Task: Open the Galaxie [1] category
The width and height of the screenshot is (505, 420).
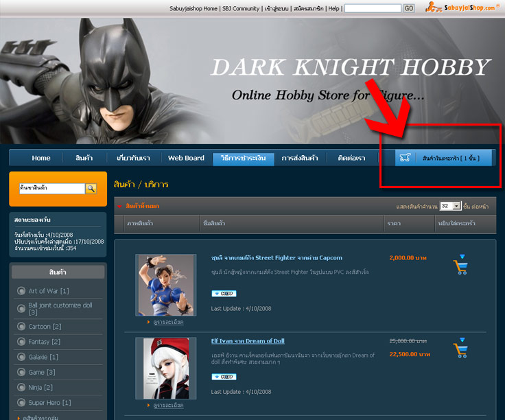Action: 43,357
